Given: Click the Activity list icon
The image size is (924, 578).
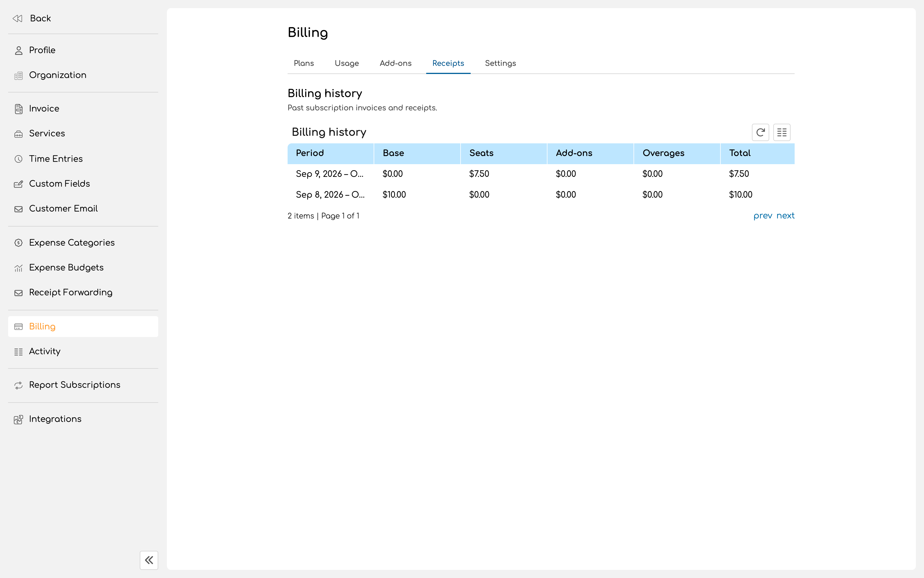Looking at the screenshot, I should (x=18, y=352).
